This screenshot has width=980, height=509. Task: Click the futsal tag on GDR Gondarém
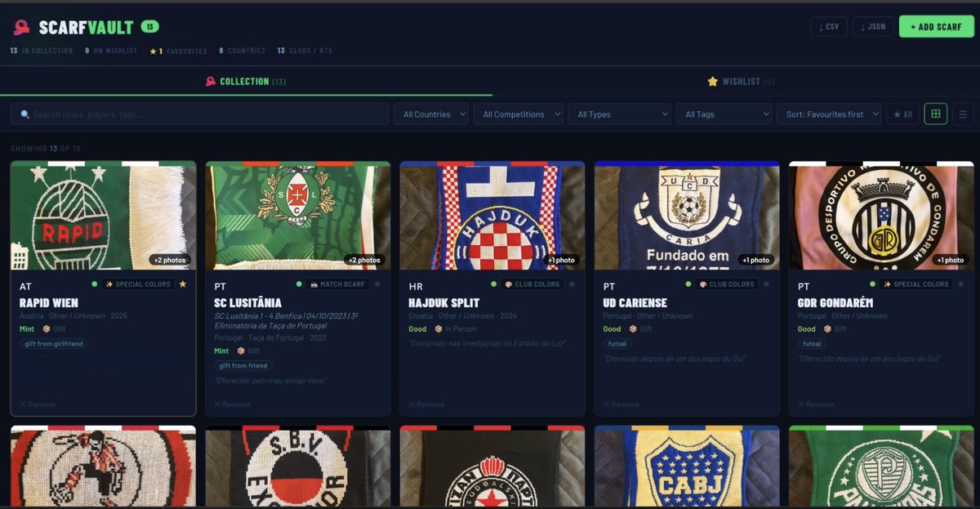(813, 344)
